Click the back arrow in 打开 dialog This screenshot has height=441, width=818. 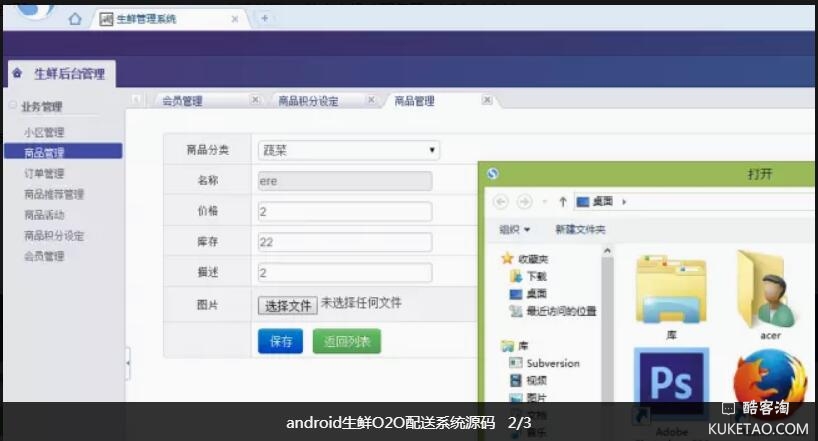point(501,201)
